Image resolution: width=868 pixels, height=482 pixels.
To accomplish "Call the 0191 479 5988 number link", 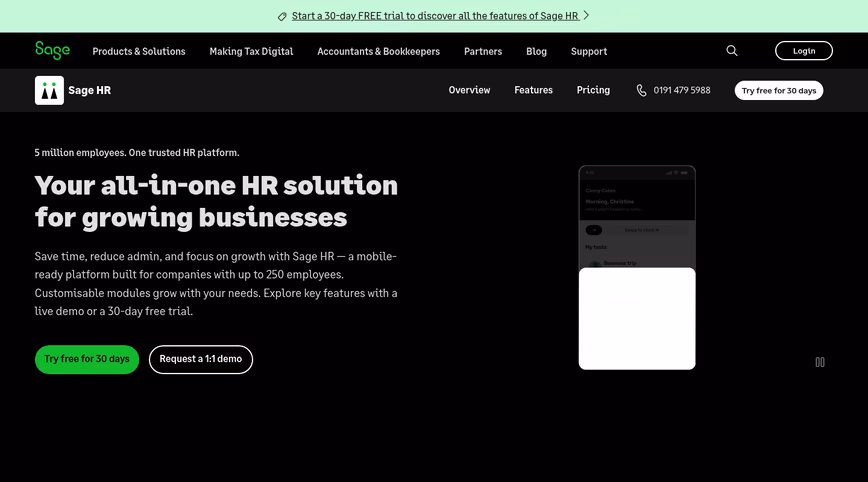I will [682, 90].
